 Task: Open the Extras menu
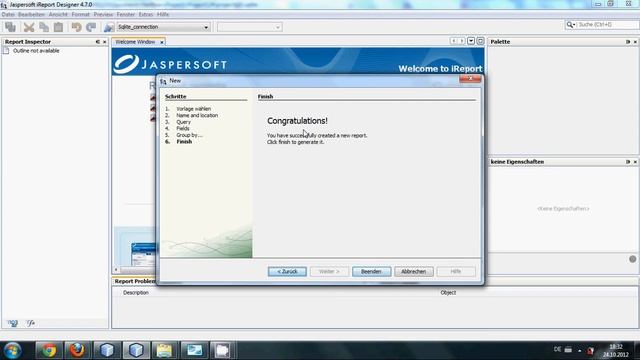tap(146, 14)
